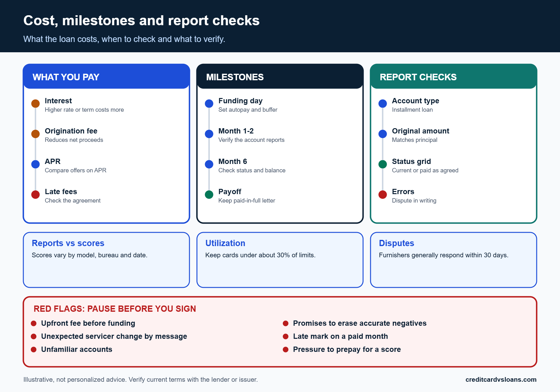Screen dimensions: 560x392
Task: Open the Utilization card title
Action: click(225, 243)
